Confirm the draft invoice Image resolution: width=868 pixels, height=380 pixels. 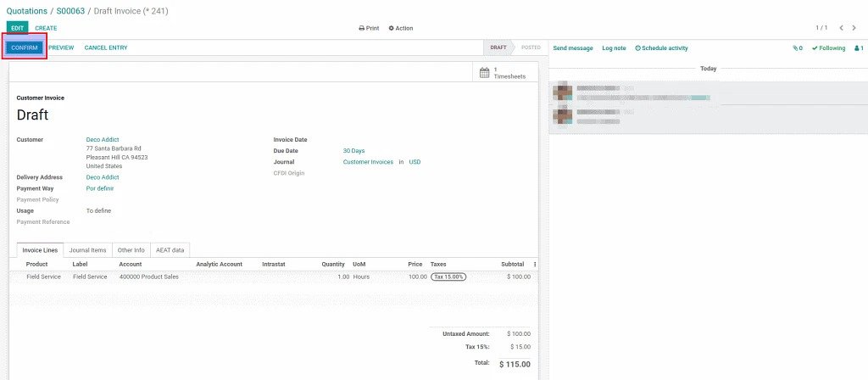tap(25, 47)
